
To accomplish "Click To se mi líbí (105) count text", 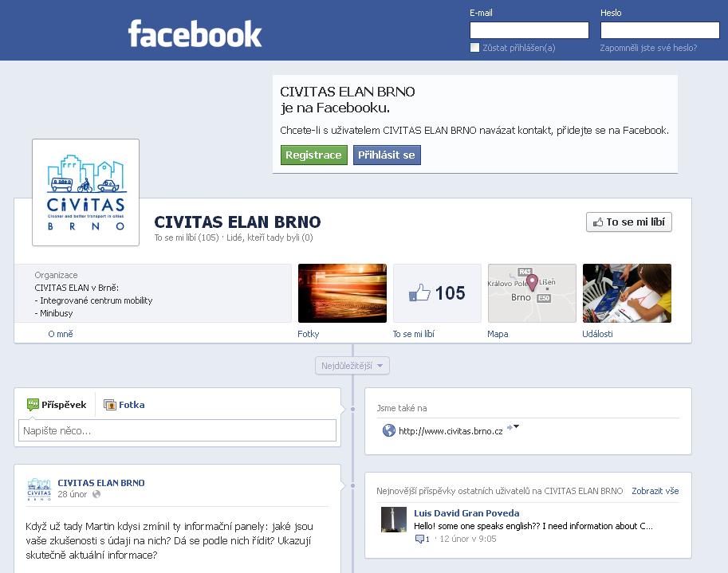I will pyautogui.click(x=187, y=237).
